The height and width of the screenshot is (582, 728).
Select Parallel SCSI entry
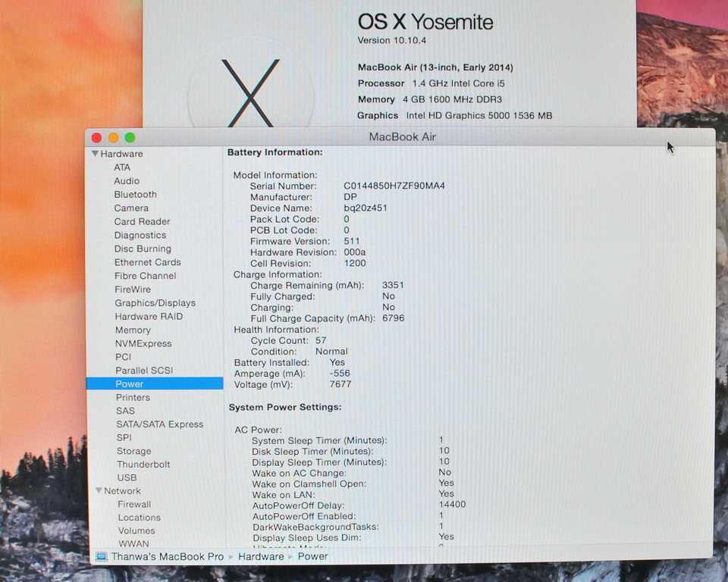coord(144,371)
